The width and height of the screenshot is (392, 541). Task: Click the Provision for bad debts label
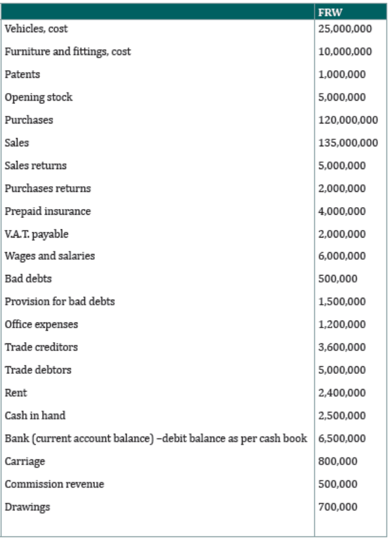pyautogui.click(x=60, y=302)
